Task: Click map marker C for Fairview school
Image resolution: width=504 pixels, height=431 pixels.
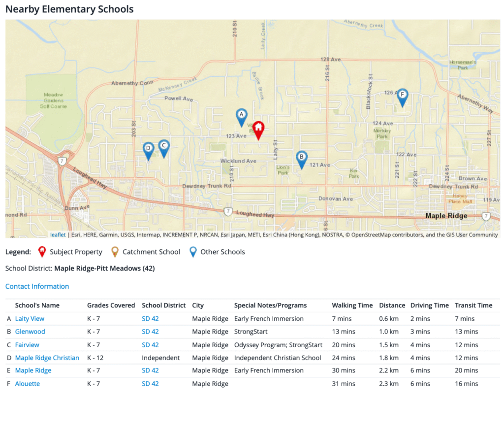Action: tap(164, 147)
